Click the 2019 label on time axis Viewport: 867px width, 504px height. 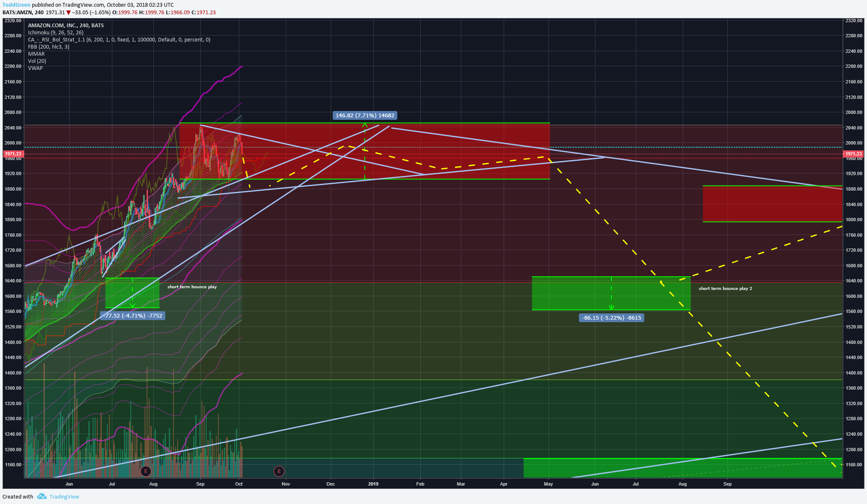click(373, 484)
